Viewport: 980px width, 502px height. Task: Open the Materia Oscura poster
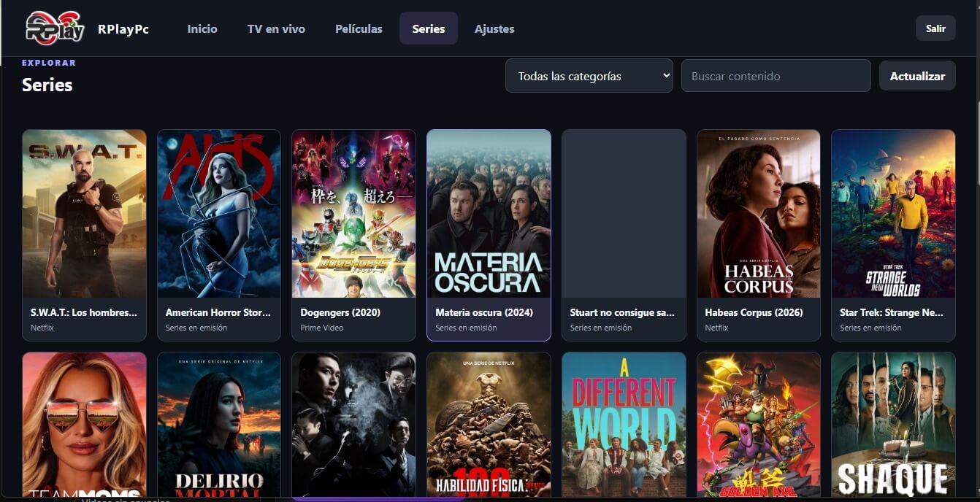(x=489, y=214)
